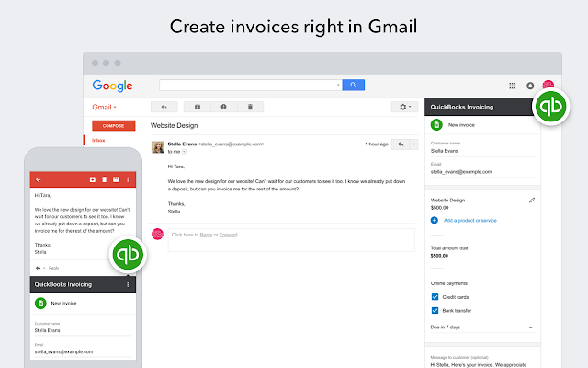Open the Due in 7 days dropdown
Image resolution: width=588 pixels, height=368 pixels.
pyautogui.click(x=482, y=328)
